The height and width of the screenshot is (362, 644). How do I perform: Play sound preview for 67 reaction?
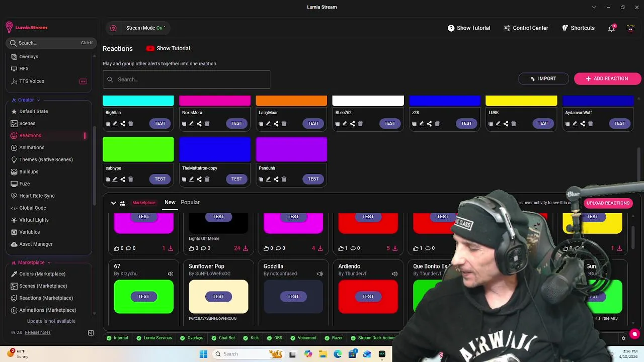[x=170, y=274]
